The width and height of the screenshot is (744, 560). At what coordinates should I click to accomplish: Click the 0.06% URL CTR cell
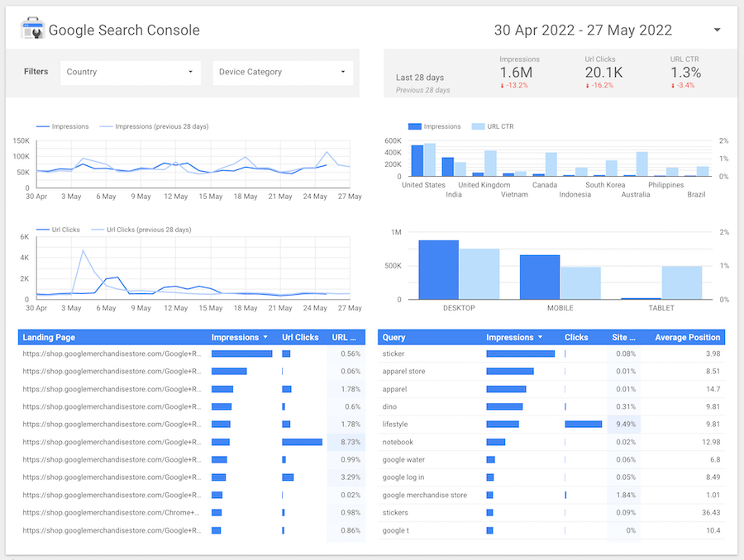[x=351, y=372]
